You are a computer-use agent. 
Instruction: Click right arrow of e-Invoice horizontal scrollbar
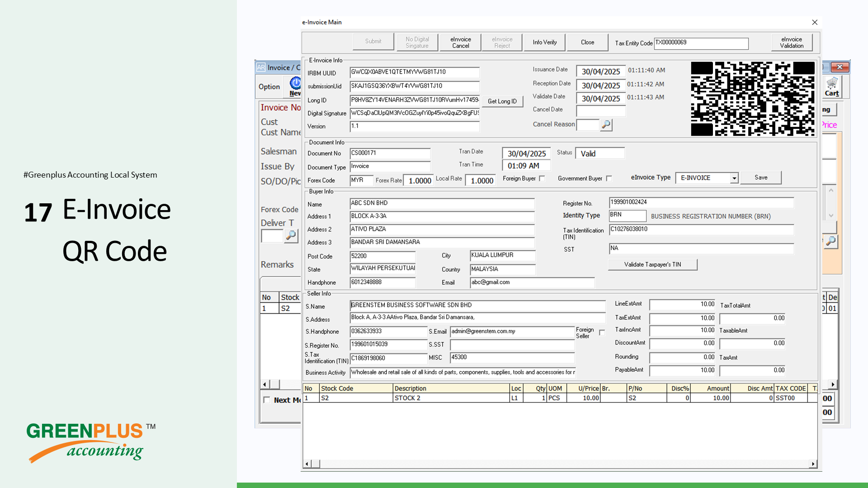point(813,464)
